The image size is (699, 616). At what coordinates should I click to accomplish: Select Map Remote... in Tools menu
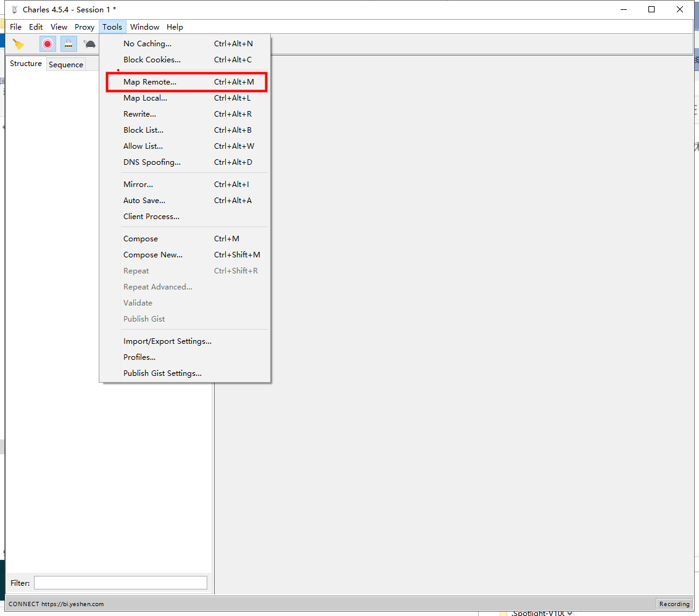[x=185, y=82]
